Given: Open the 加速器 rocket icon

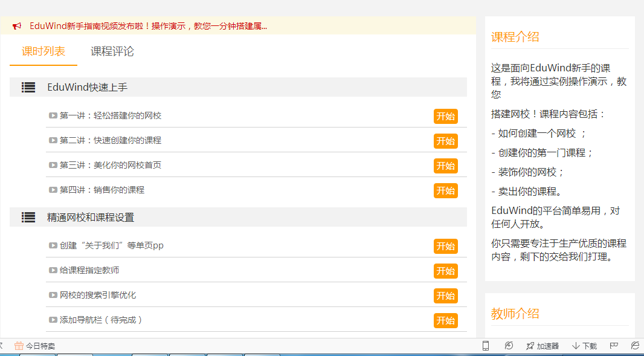Looking at the screenshot, I should pyautogui.click(x=530, y=346).
